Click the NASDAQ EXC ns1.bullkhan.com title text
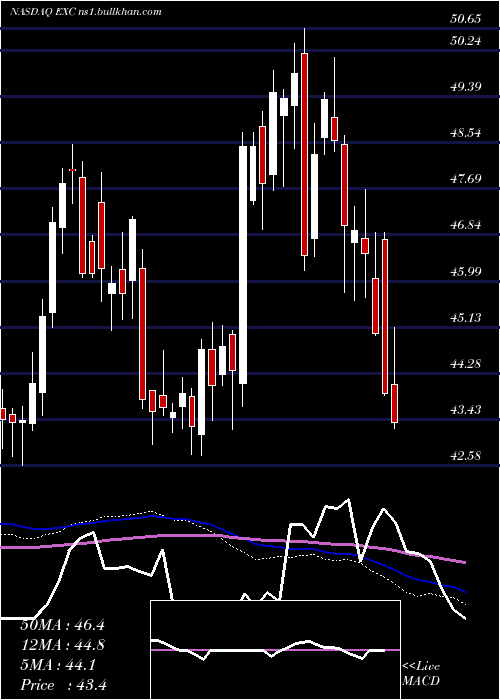500x700 pixels. tap(86, 12)
